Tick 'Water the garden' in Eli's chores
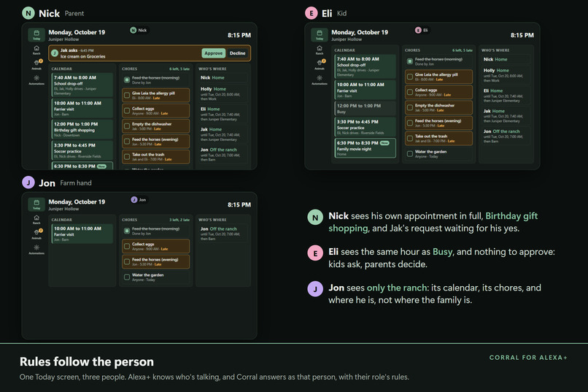This screenshot has width=588, height=392. (410, 154)
